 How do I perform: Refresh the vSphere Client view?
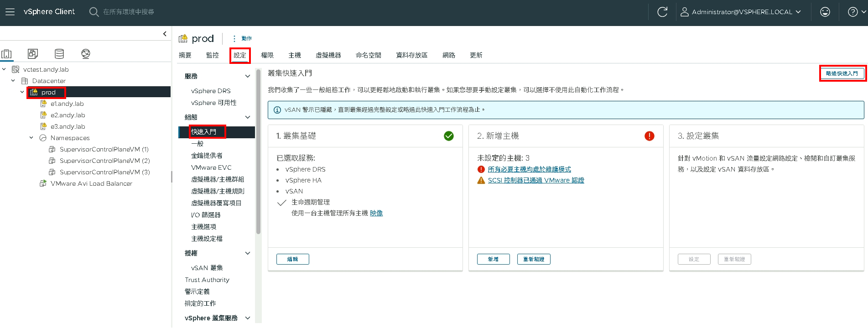point(662,12)
